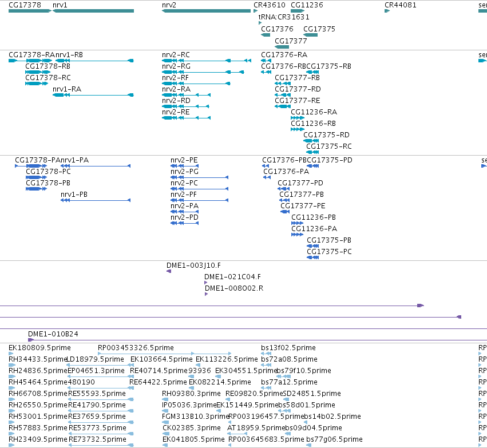Click the EK103664.5prime EST label
Screen dimensions: 487x448
click(x=161, y=359)
